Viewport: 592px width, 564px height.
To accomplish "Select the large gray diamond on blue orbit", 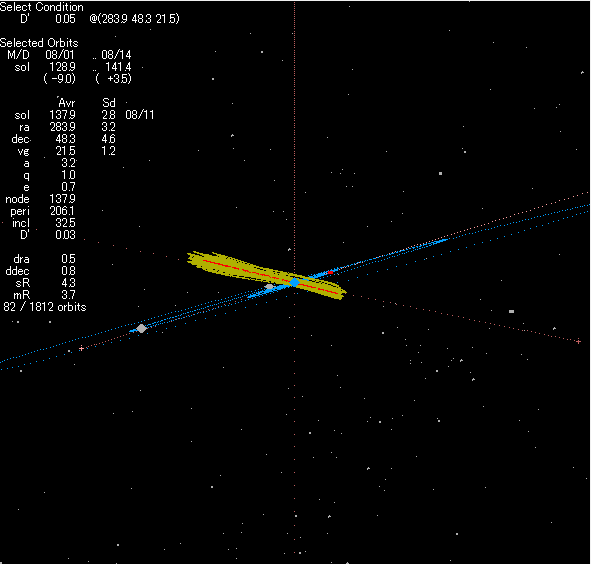I will [x=142, y=328].
